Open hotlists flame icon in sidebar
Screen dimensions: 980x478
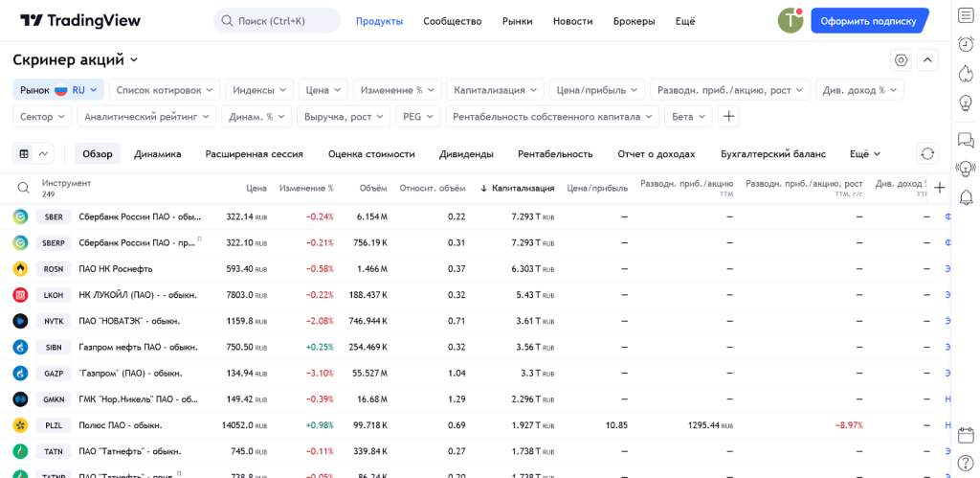(x=966, y=73)
